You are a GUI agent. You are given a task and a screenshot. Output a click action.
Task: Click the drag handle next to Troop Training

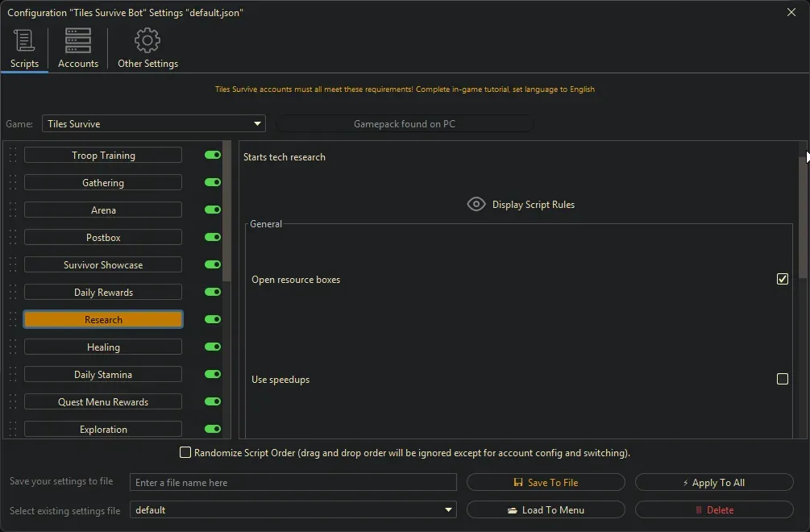(x=13, y=156)
